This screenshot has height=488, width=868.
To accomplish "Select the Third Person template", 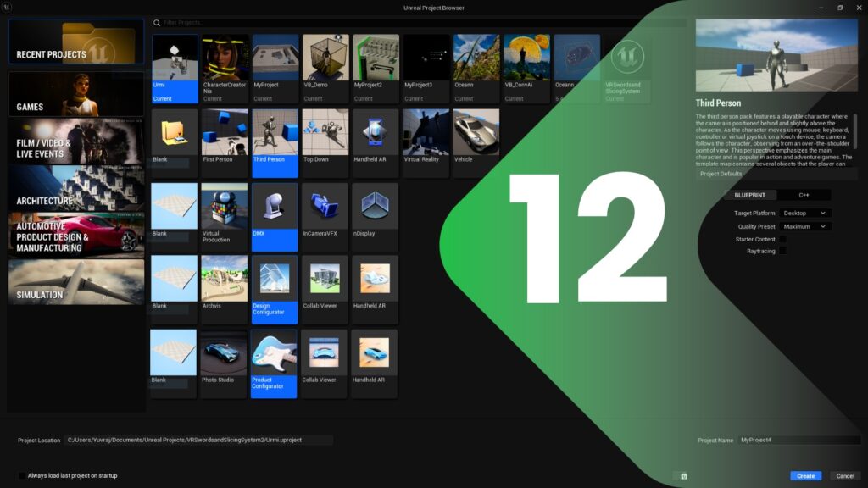I will (x=275, y=142).
